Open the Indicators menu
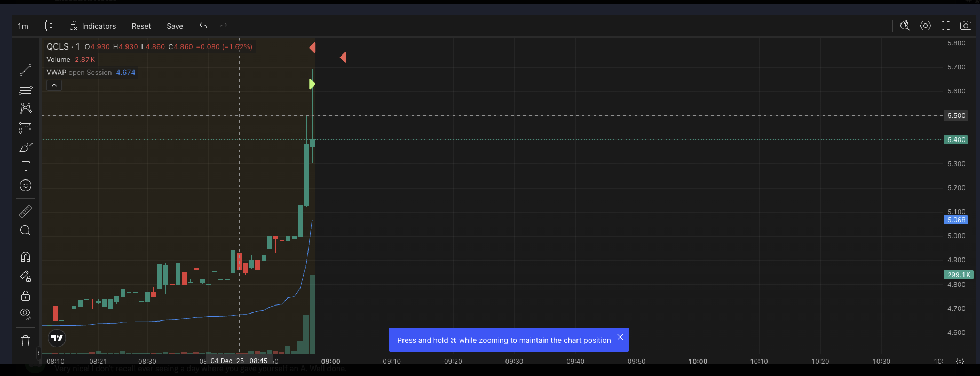This screenshot has width=980, height=376. click(x=93, y=26)
